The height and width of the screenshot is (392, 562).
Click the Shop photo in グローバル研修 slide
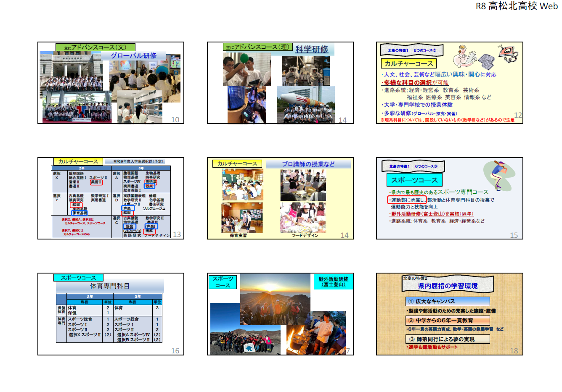140,107
